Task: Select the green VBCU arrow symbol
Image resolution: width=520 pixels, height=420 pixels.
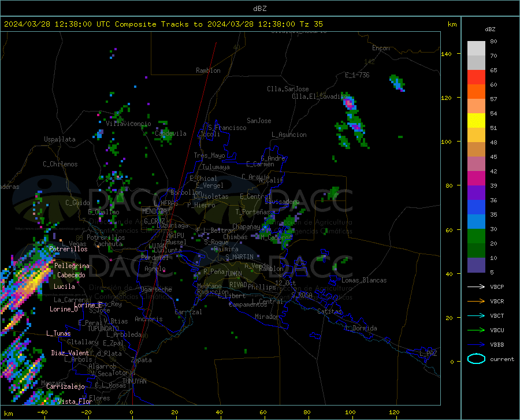Action: pyautogui.click(x=476, y=330)
